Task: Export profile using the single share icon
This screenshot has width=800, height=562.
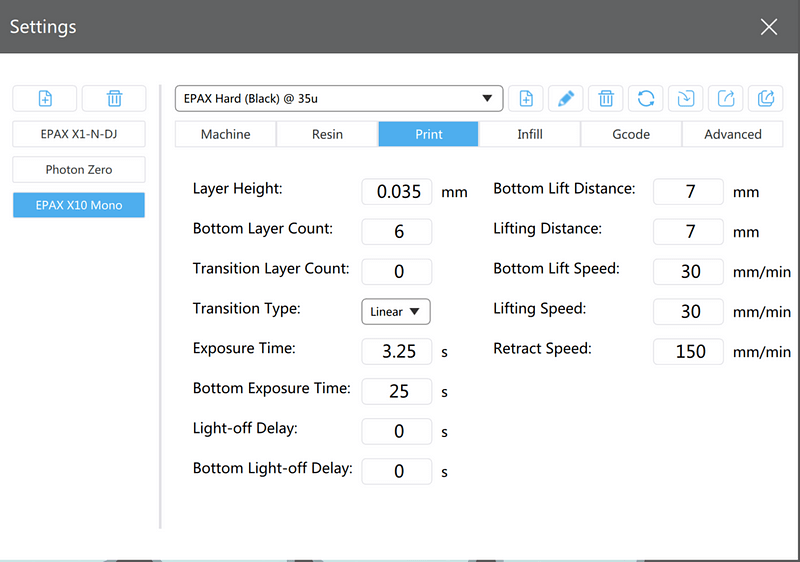Action: [x=726, y=98]
